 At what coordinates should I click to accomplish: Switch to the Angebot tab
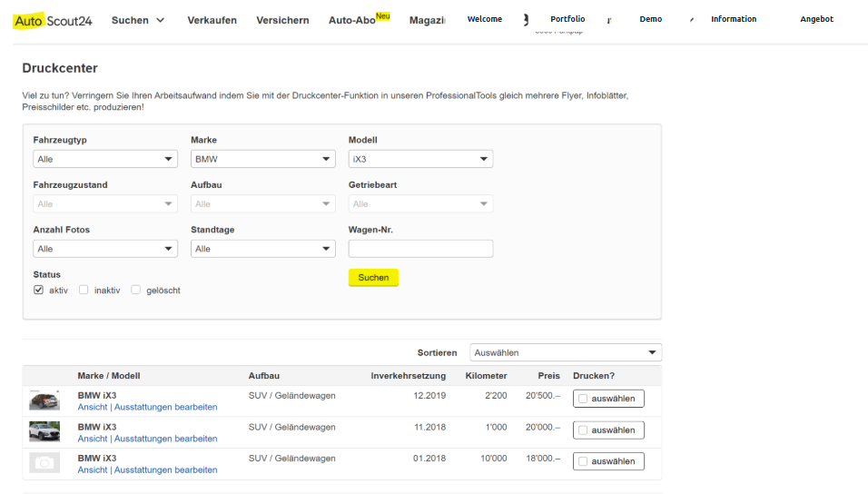(816, 19)
